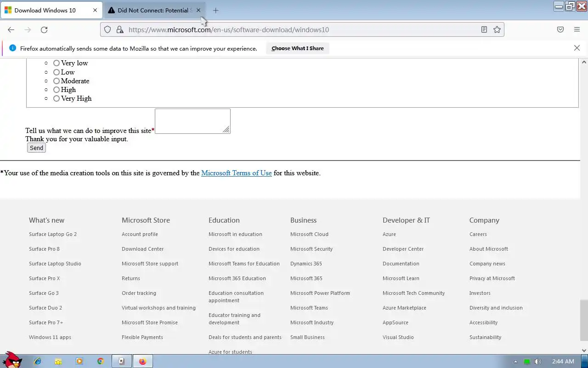The height and width of the screenshot is (368, 588).
Task: Open the tracking protection shield
Action: [x=107, y=29]
